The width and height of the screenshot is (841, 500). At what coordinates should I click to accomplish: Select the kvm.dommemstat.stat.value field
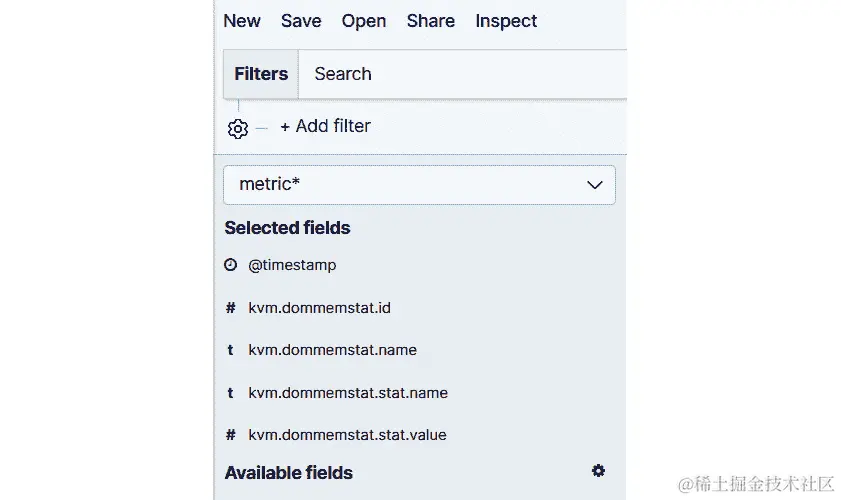coord(347,435)
